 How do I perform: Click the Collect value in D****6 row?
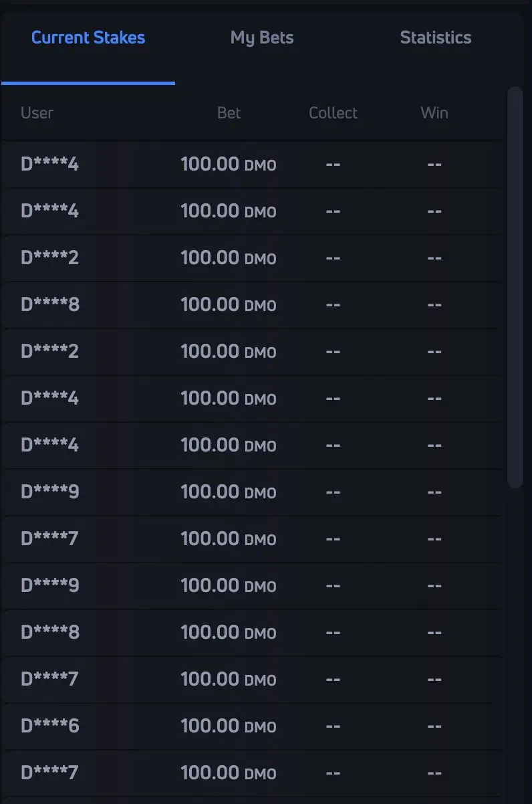click(x=333, y=726)
